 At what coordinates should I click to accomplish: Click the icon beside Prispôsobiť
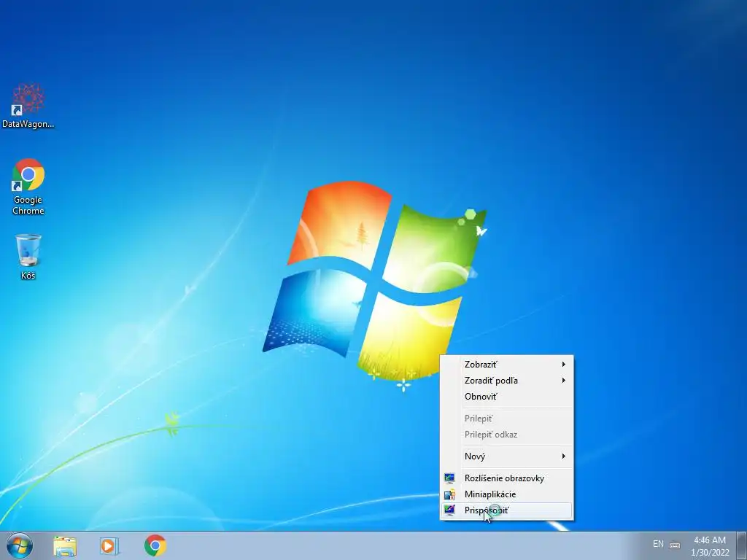449,510
